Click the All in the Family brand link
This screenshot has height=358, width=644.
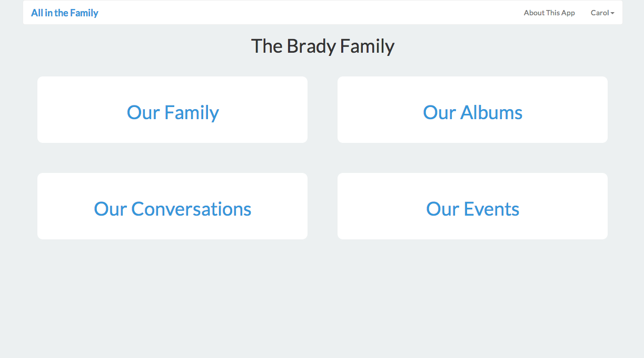pyautogui.click(x=65, y=13)
